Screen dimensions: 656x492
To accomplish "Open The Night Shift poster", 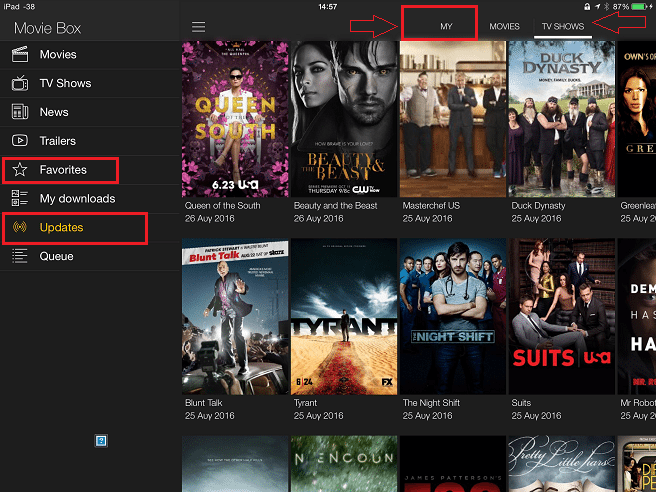I will [x=453, y=316].
